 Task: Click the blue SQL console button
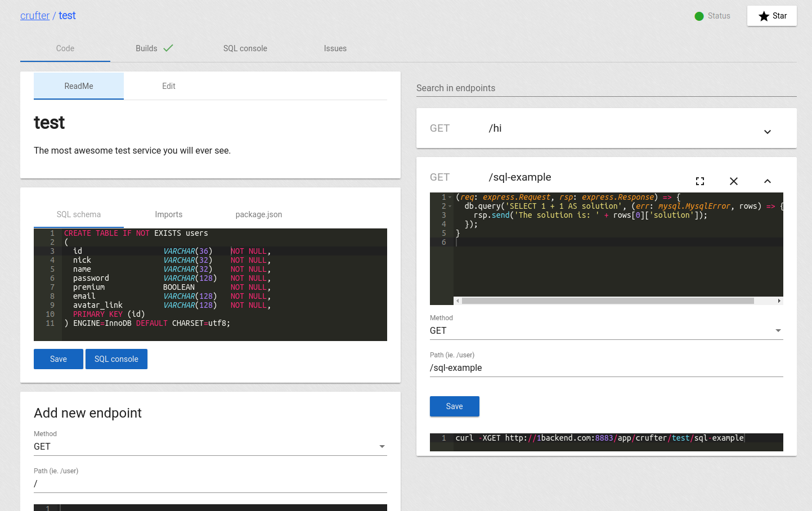116,359
